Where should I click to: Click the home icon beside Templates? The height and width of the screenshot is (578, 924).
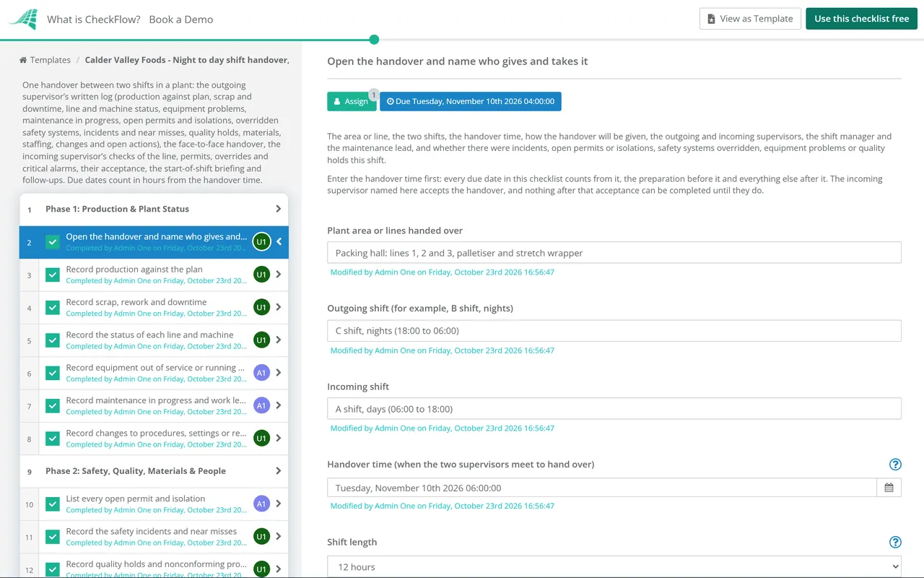[x=23, y=60]
